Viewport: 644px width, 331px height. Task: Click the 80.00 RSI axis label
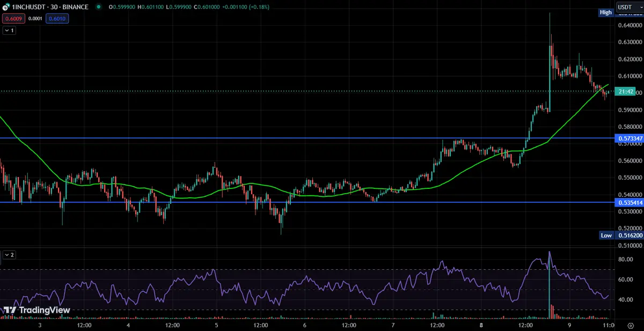coord(626,259)
